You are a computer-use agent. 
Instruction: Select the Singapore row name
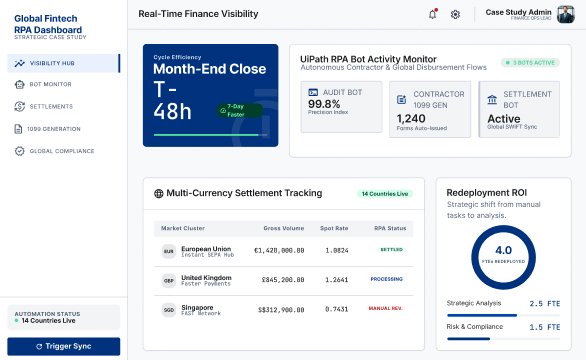point(197,307)
